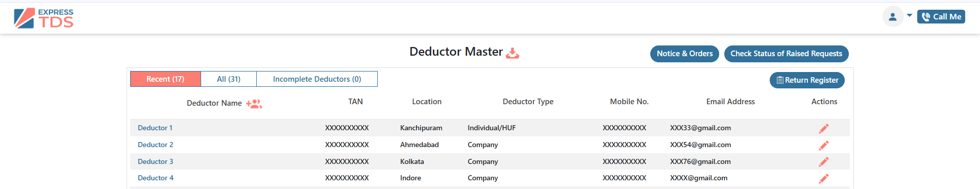The height and width of the screenshot is (189, 980).
Task: Open Notice & Orders
Action: pos(684,54)
